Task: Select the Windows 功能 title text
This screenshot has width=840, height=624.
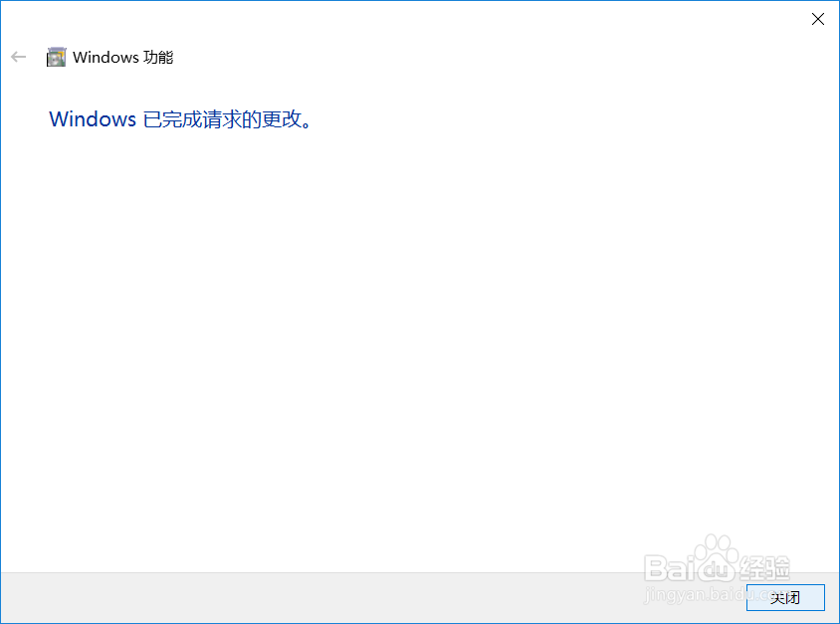Action: [x=122, y=58]
